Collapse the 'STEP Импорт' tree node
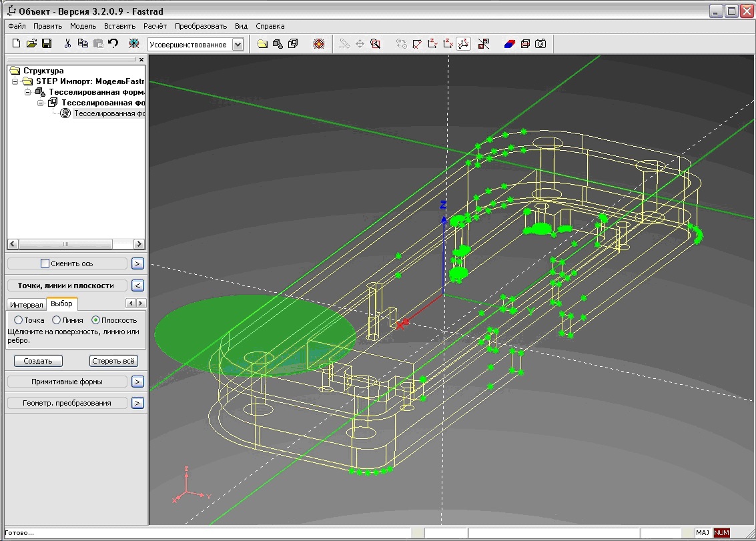The height and width of the screenshot is (541, 756). (15, 81)
